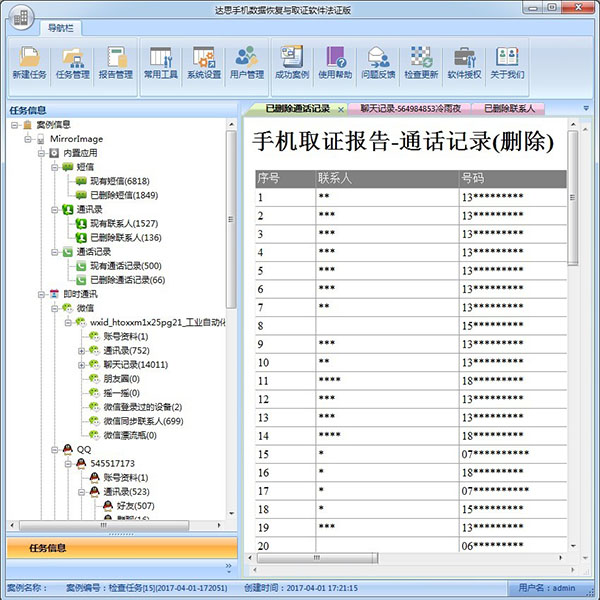Image resolution: width=600 pixels, height=600 pixels.
Task: Expand the 聊天记录(14011) node
Action: [82, 364]
